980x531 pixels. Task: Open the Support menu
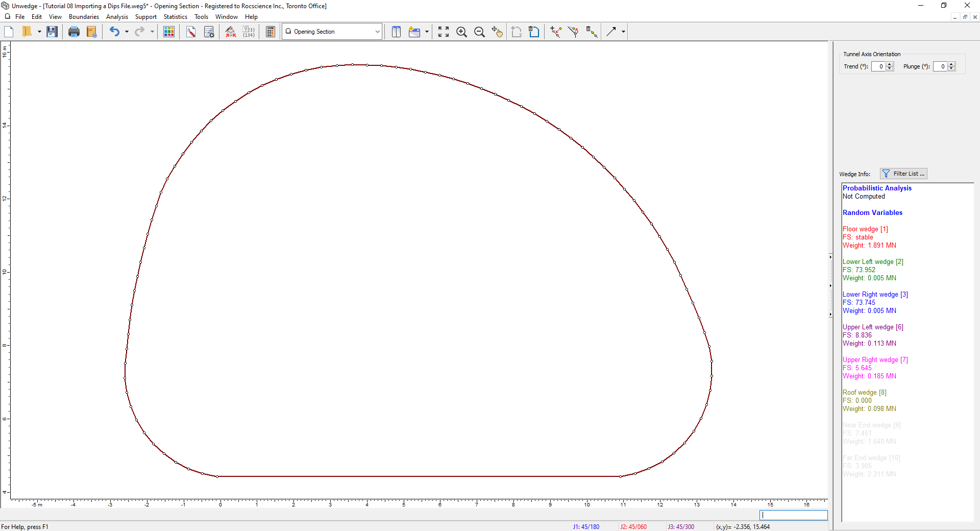(146, 17)
